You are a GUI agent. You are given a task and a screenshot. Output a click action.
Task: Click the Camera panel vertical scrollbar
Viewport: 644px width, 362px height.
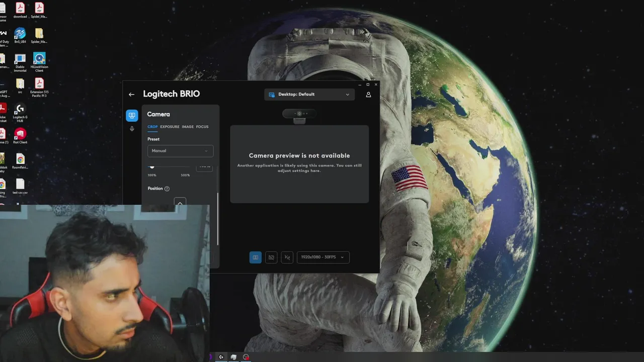coord(218,219)
